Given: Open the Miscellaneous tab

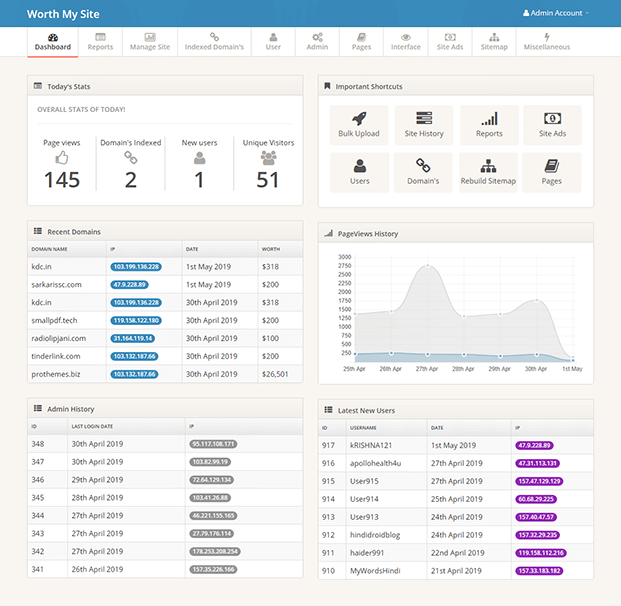Looking at the screenshot, I should (x=546, y=41).
